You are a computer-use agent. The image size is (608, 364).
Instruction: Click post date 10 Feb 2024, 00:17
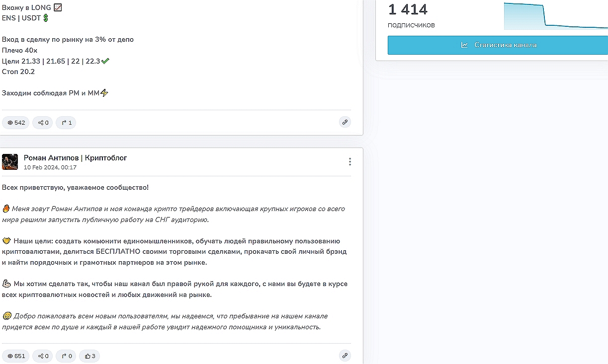coord(50,167)
